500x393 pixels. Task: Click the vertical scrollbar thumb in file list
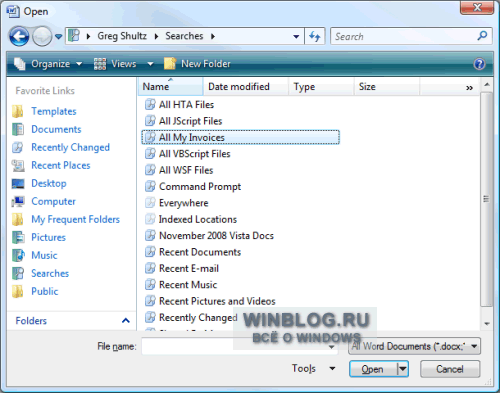[x=487, y=199]
